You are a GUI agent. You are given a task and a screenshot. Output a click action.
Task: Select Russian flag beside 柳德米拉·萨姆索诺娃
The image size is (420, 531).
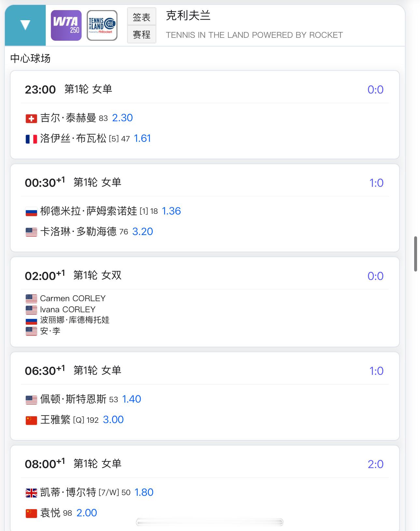click(31, 212)
